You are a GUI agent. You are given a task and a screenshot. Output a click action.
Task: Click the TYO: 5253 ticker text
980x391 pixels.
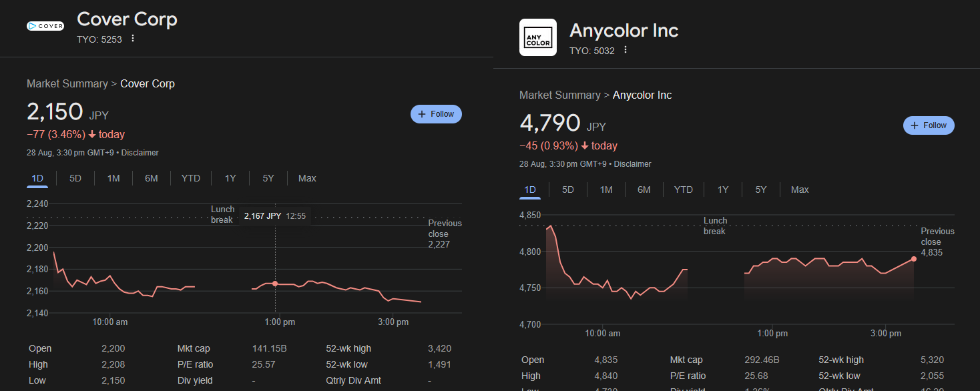pos(99,39)
